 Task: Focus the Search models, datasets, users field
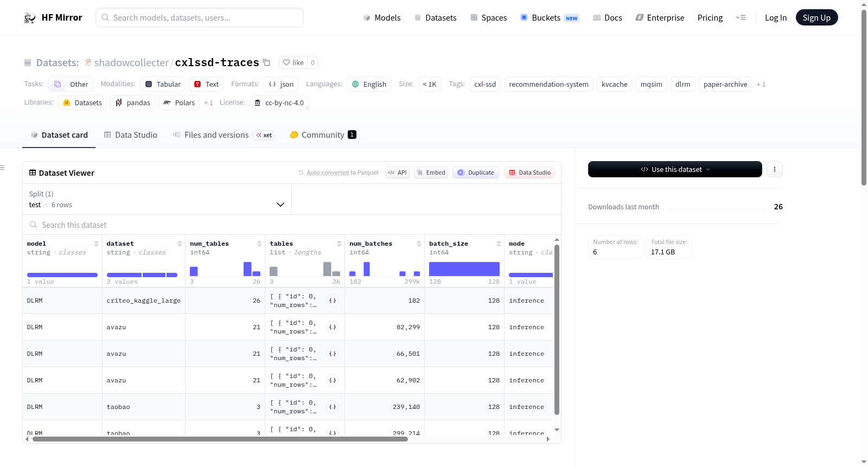[200, 17]
